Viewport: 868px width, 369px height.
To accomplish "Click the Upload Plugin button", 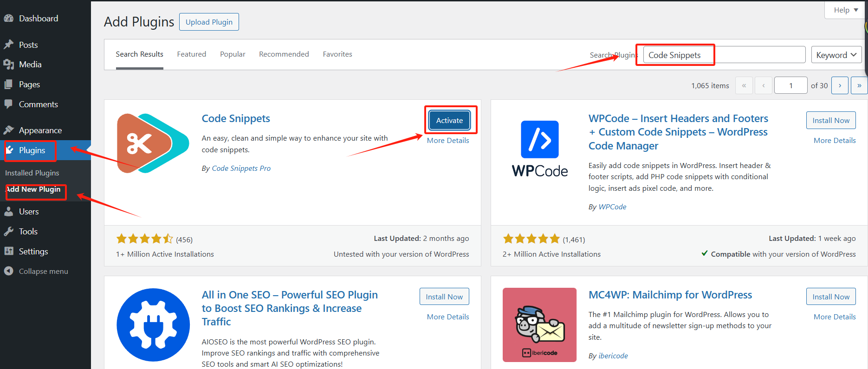I will 209,22.
